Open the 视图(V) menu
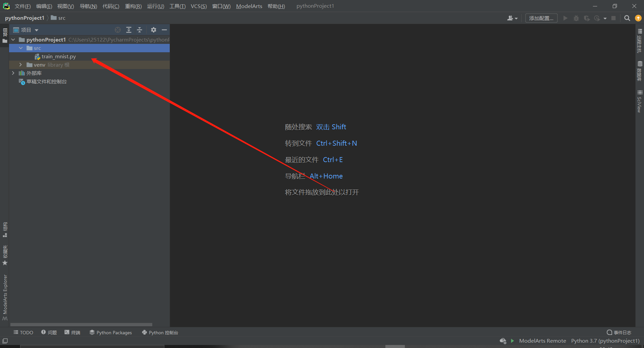644x348 pixels. (65, 6)
